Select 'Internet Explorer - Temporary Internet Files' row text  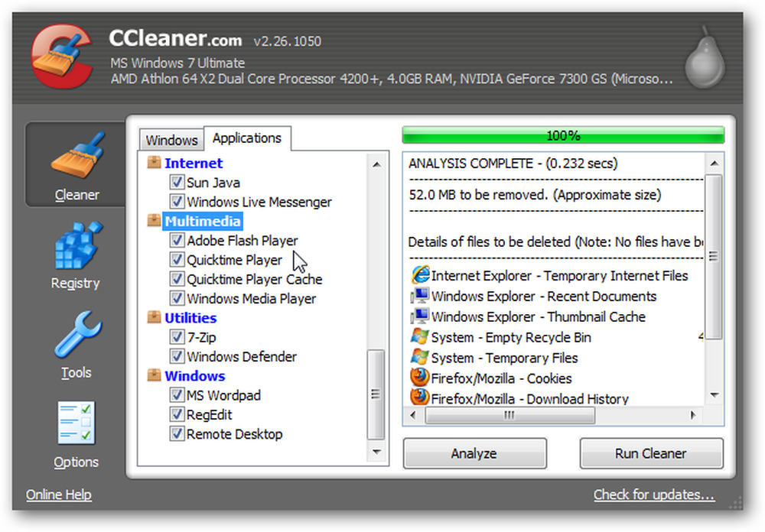[560, 276]
